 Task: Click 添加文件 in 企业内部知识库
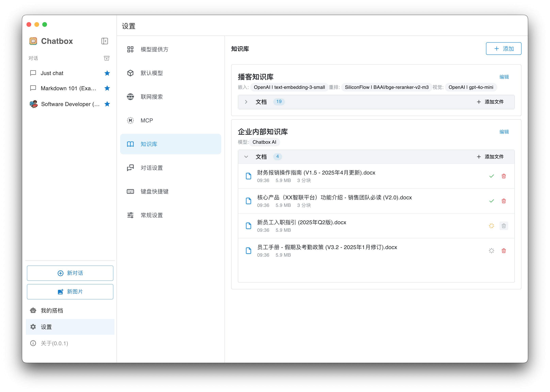(490, 157)
